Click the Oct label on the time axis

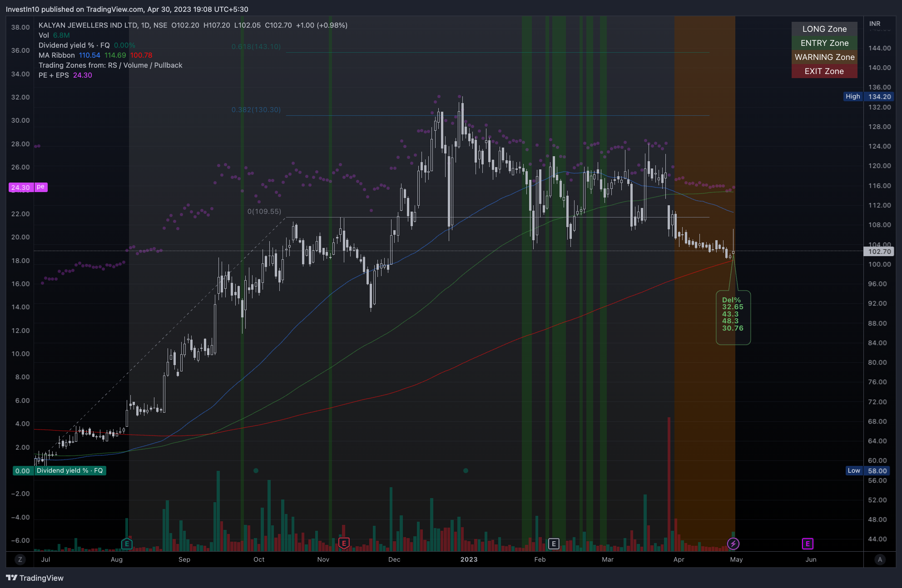tap(259, 559)
